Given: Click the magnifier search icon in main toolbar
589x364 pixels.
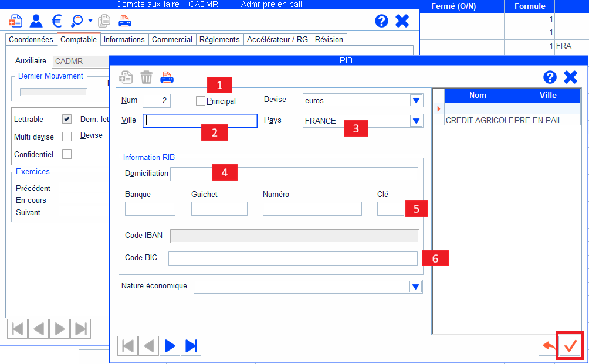Looking at the screenshot, I should point(77,21).
